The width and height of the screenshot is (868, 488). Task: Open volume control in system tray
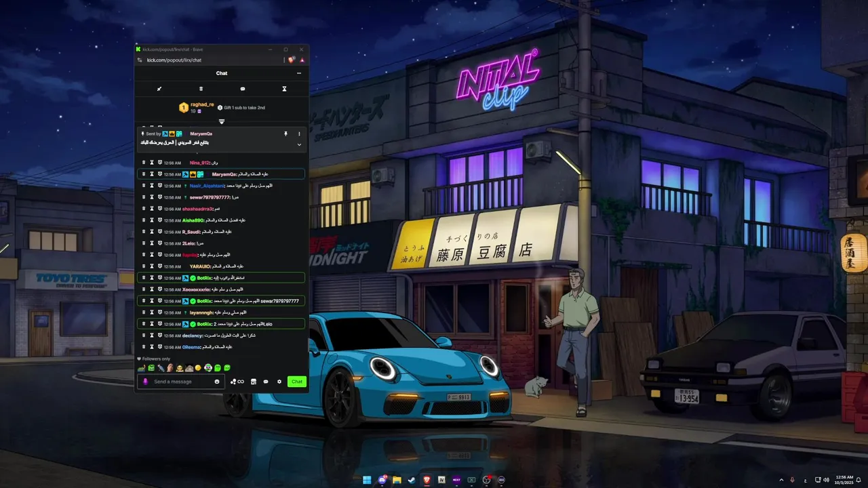(826, 480)
